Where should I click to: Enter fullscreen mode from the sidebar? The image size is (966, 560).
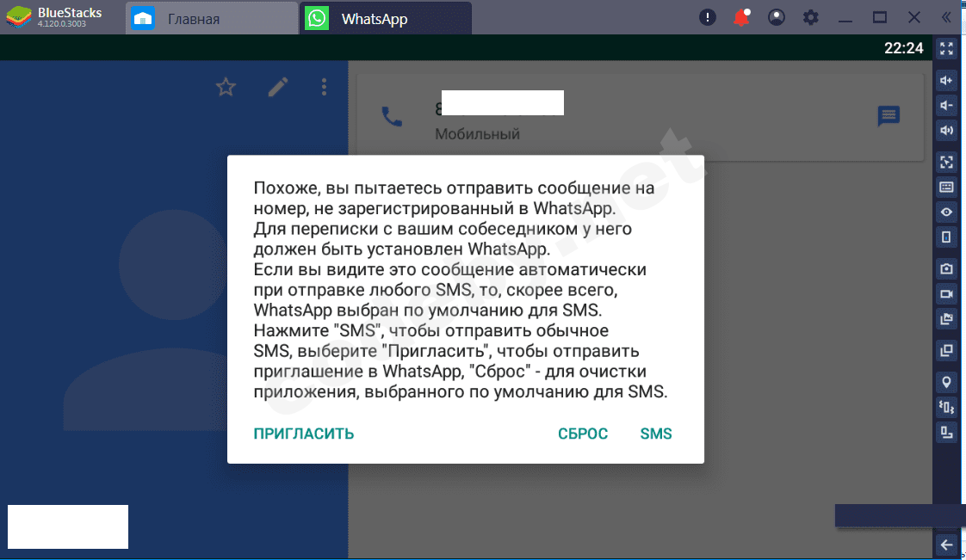click(x=946, y=49)
